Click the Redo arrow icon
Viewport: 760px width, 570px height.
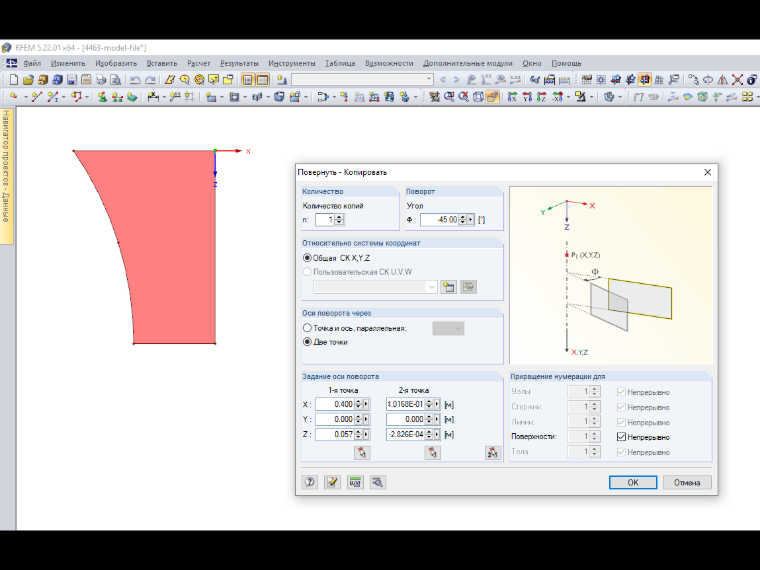[x=150, y=79]
